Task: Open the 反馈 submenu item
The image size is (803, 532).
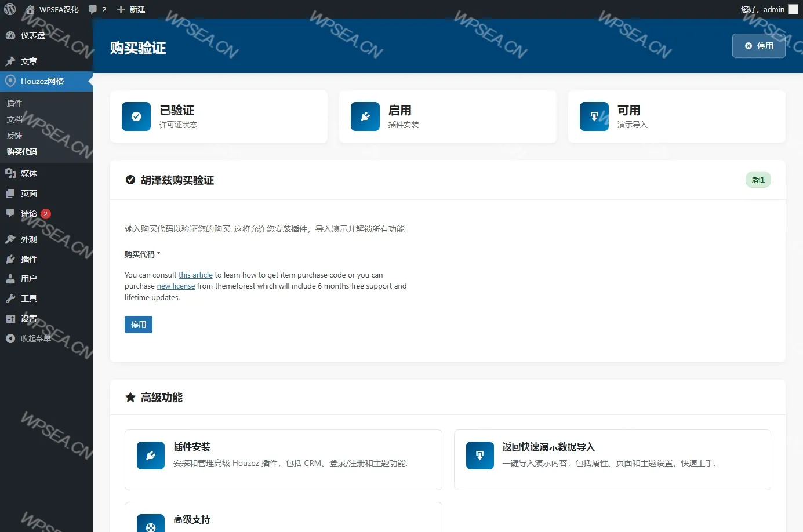Action: [14, 136]
